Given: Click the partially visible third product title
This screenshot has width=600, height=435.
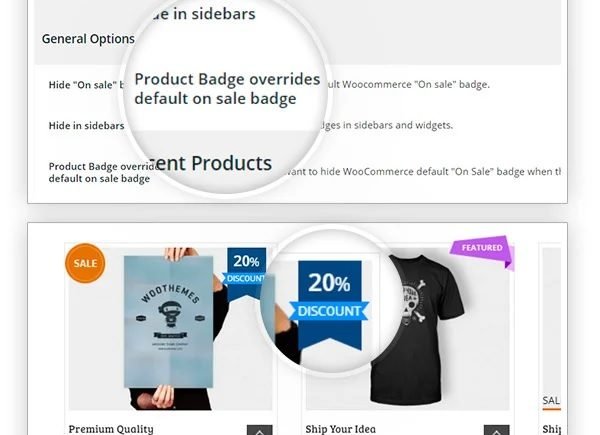Looking at the screenshot, I should pyautogui.click(x=551, y=429).
